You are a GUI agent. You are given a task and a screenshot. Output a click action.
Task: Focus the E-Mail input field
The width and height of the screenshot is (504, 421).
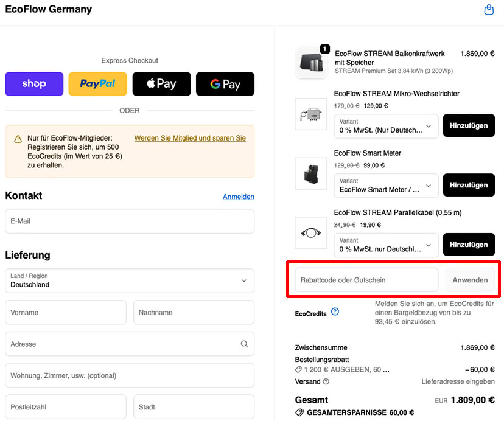click(x=130, y=221)
